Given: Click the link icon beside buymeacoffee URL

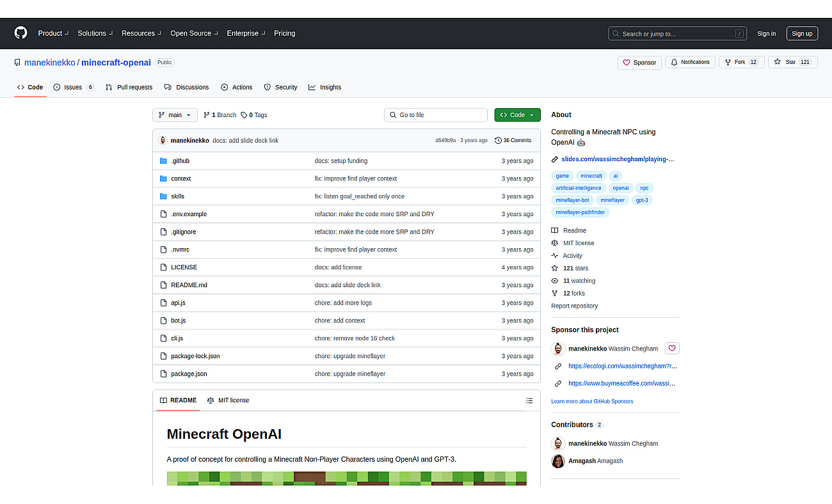Looking at the screenshot, I should tap(558, 384).
